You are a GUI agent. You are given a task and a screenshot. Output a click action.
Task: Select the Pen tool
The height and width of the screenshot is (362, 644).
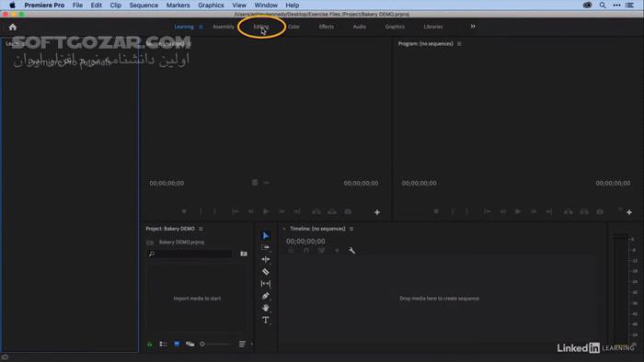[x=265, y=296]
